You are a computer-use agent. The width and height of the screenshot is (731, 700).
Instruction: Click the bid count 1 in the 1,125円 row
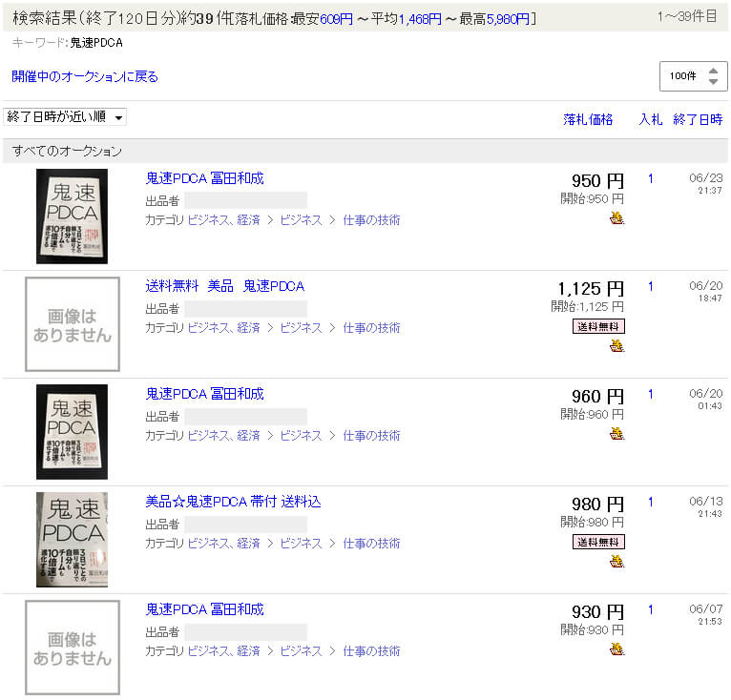click(x=650, y=286)
